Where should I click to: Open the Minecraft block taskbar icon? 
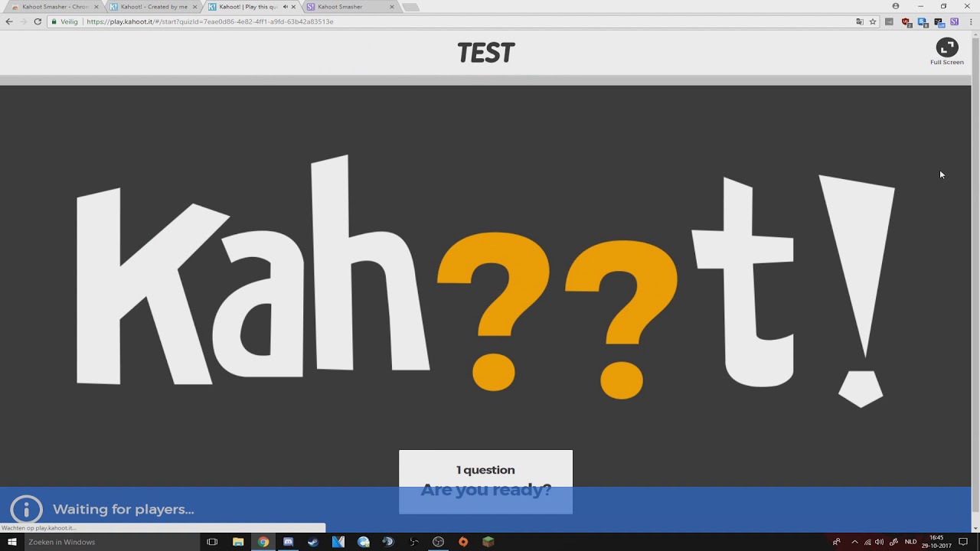[488, 542]
